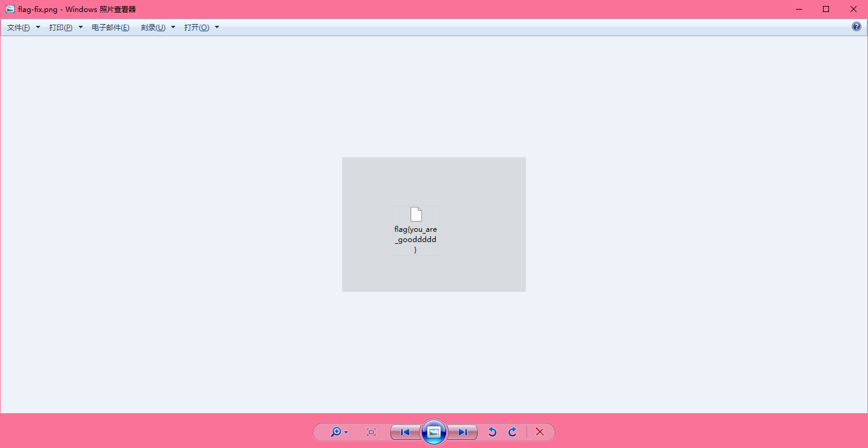Go to the previous photo
This screenshot has height=448, width=868.
coord(405,432)
